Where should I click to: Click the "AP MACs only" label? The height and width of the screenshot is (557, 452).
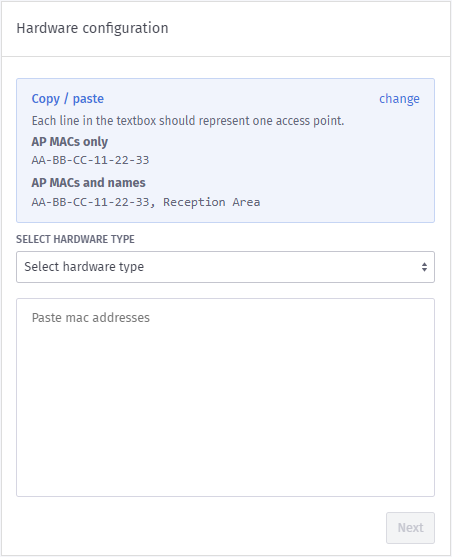[x=70, y=142]
